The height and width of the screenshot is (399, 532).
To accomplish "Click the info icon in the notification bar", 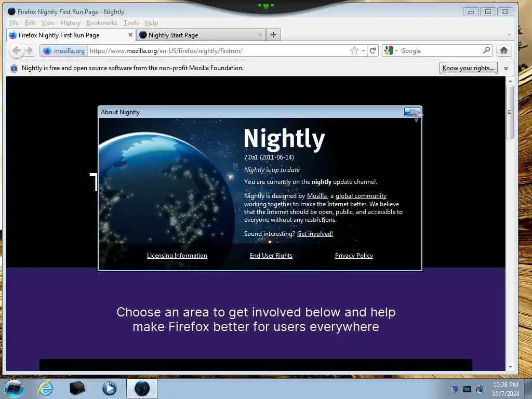I will click(x=14, y=69).
